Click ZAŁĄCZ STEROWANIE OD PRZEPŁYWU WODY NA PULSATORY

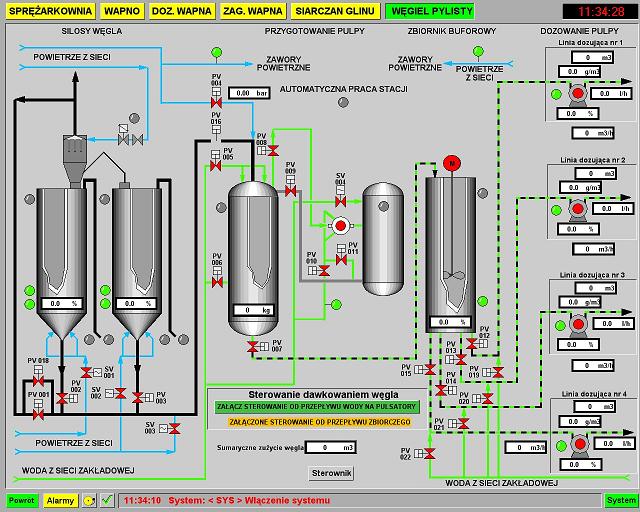316,407
